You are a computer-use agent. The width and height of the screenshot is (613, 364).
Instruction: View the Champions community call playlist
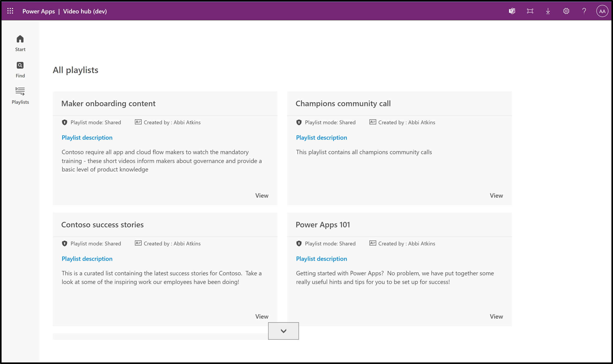point(496,195)
